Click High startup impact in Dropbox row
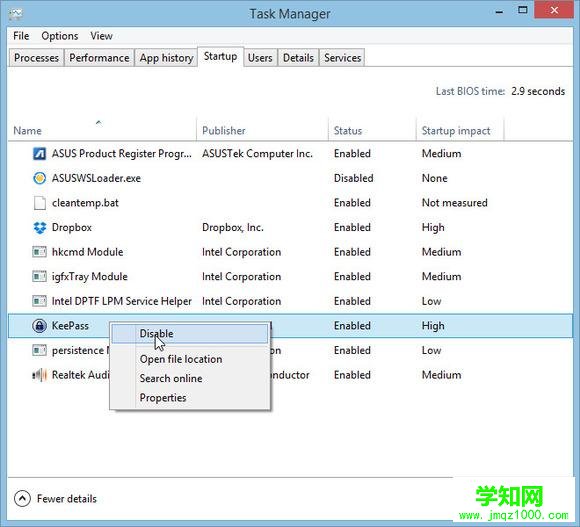This screenshot has height=527, width=580. point(433,227)
